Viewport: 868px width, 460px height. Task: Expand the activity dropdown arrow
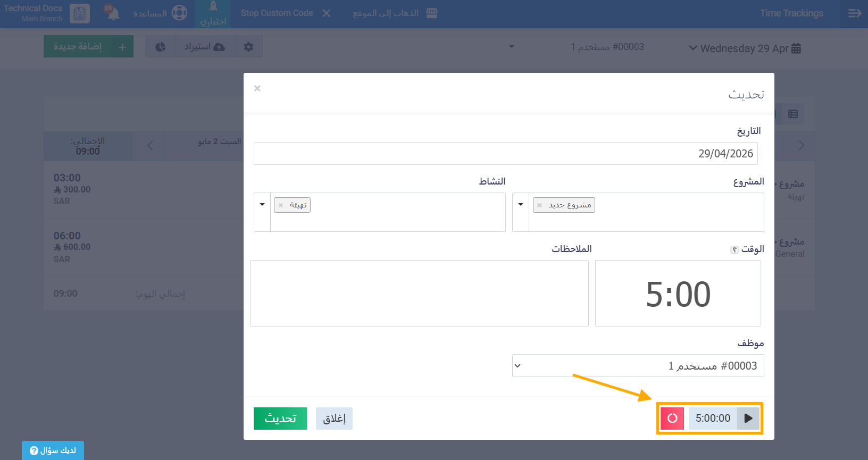pyautogui.click(x=262, y=205)
